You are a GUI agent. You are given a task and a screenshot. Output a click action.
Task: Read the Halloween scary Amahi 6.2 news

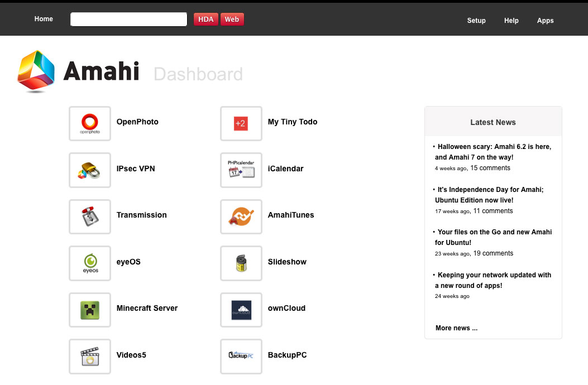[x=493, y=152]
